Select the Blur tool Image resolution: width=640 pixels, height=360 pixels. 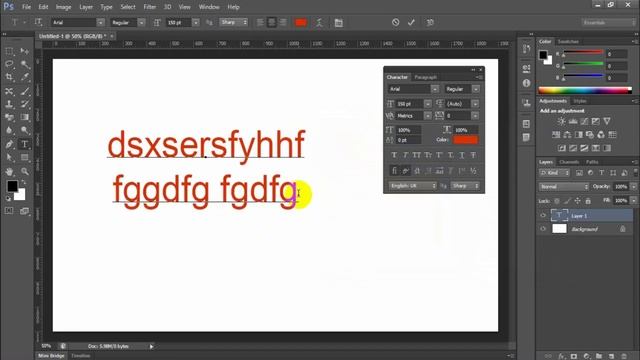(x=9, y=131)
